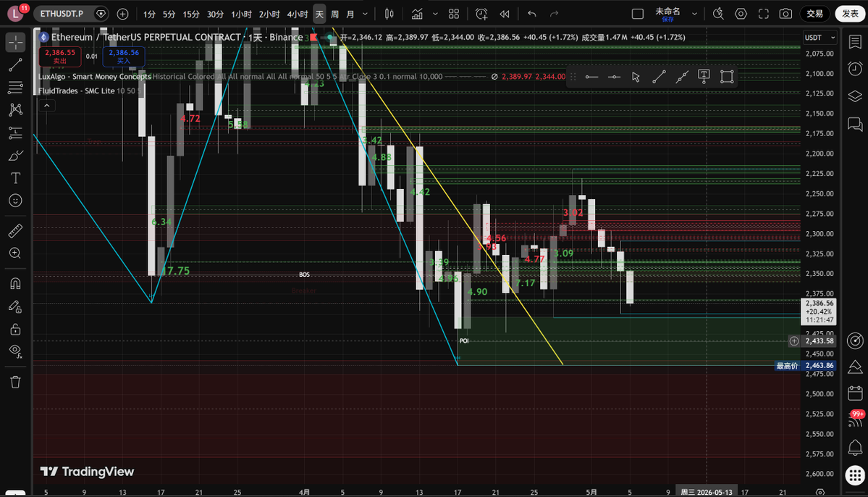Change candlestick chart type
This screenshot has height=497, width=868.
pos(389,14)
